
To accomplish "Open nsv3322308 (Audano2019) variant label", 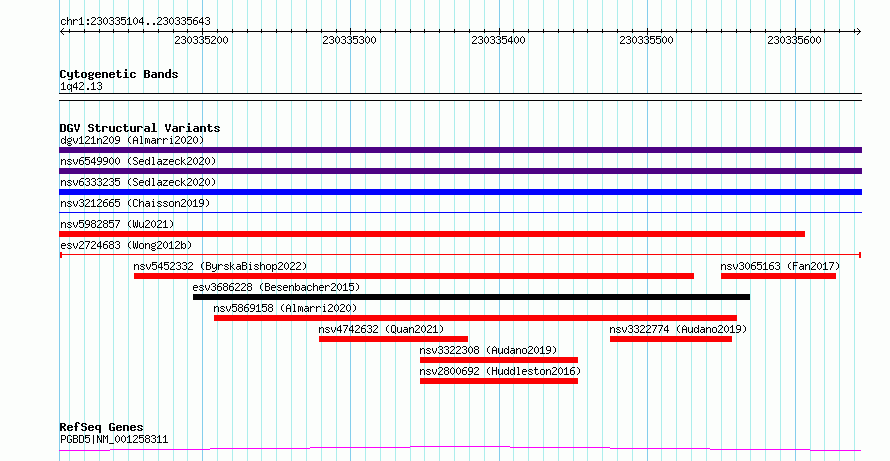I will coord(488,350).
